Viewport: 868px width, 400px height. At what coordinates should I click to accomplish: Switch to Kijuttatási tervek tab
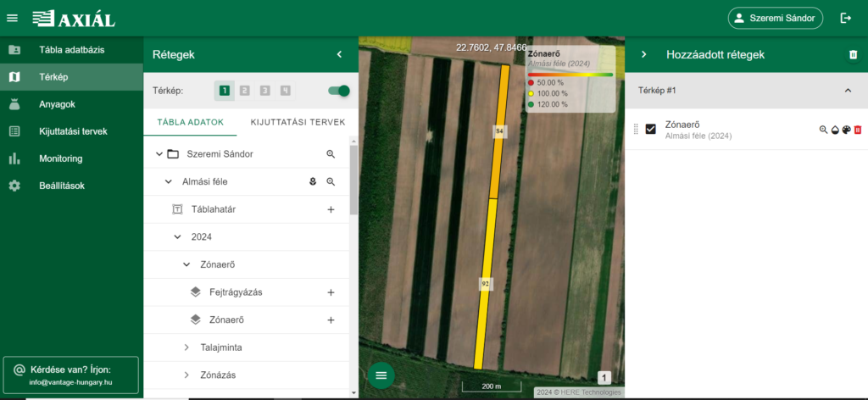pos(298,122)
